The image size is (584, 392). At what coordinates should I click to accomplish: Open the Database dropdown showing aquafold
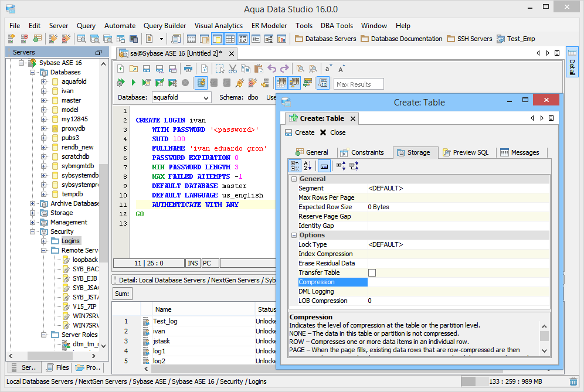[181, 97]
